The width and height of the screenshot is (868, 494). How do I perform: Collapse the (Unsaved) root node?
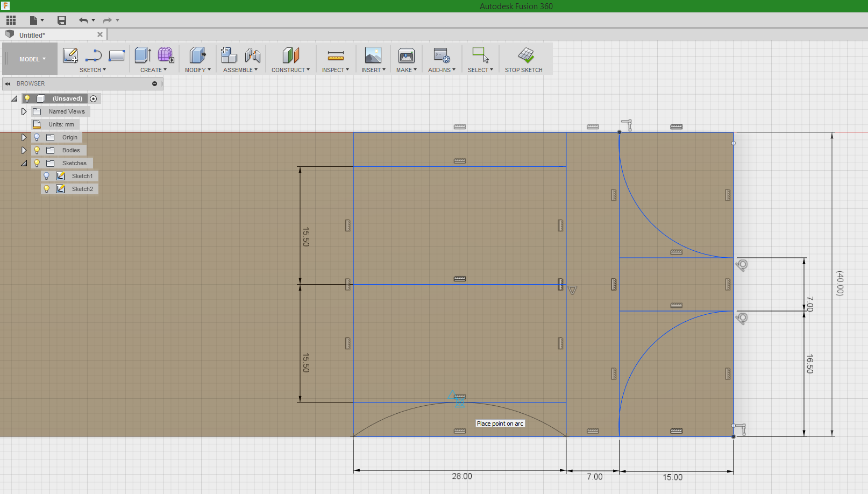tap(15, 98)
